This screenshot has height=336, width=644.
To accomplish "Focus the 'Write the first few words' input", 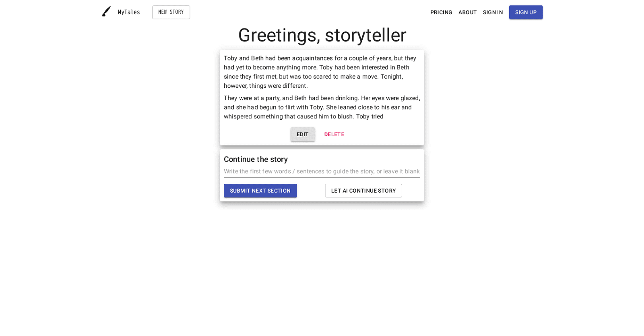I will click(322, 171).
